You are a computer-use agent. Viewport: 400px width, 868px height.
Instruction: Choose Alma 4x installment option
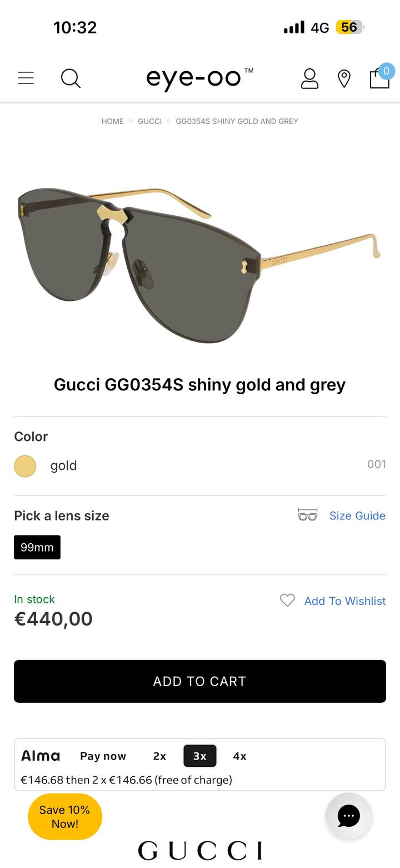pyautogui.click(x=239, y=756)
